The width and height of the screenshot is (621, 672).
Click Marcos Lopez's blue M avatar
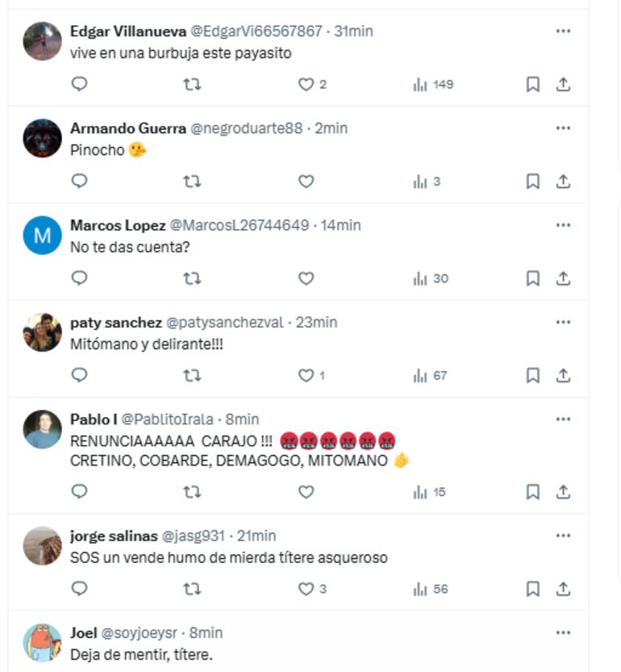(x=42, y=236)
